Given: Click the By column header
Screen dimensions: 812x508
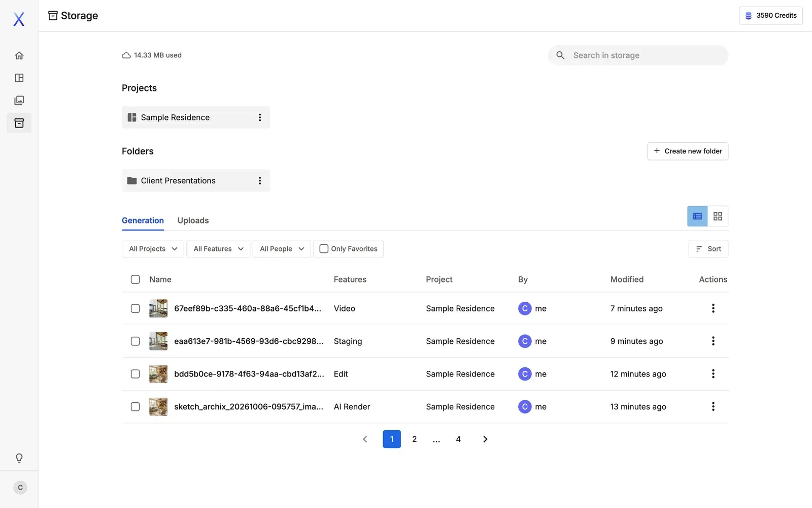Looking at the screenshot, I should point(523,279).
